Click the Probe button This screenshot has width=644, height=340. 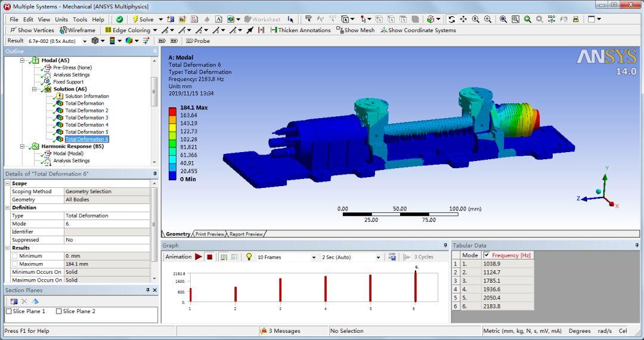coord(198,41)
